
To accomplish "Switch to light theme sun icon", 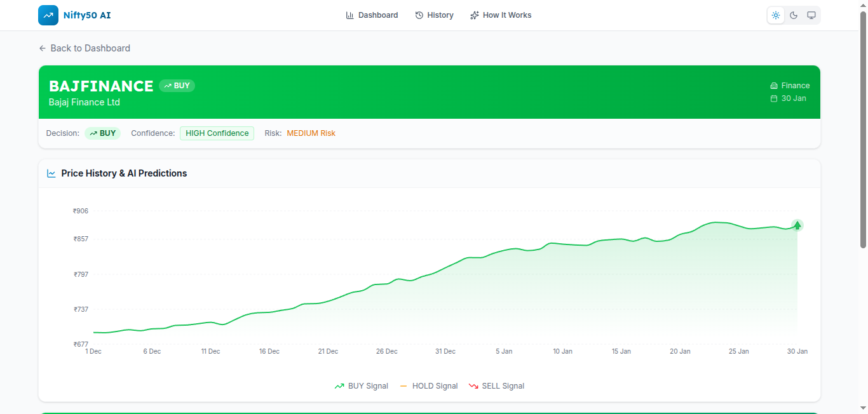I will [776, 15].
